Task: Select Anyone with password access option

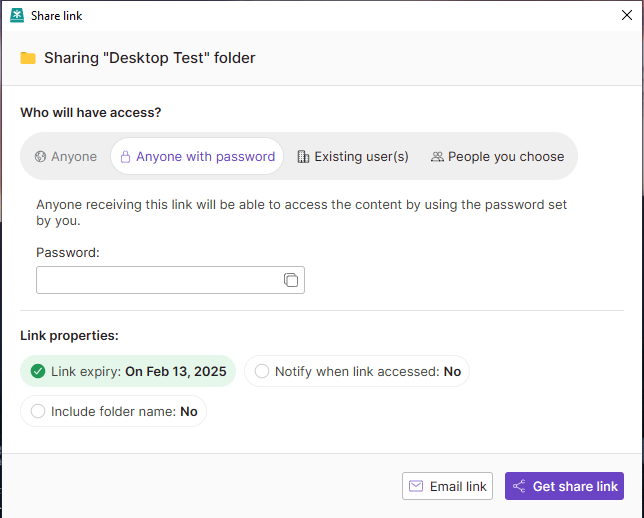Action: coord(197,157)
